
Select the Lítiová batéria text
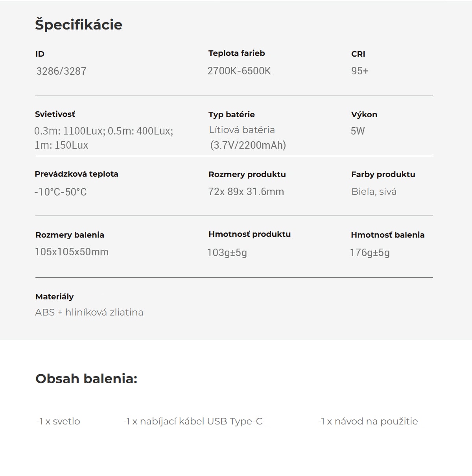tap(242, 130)
